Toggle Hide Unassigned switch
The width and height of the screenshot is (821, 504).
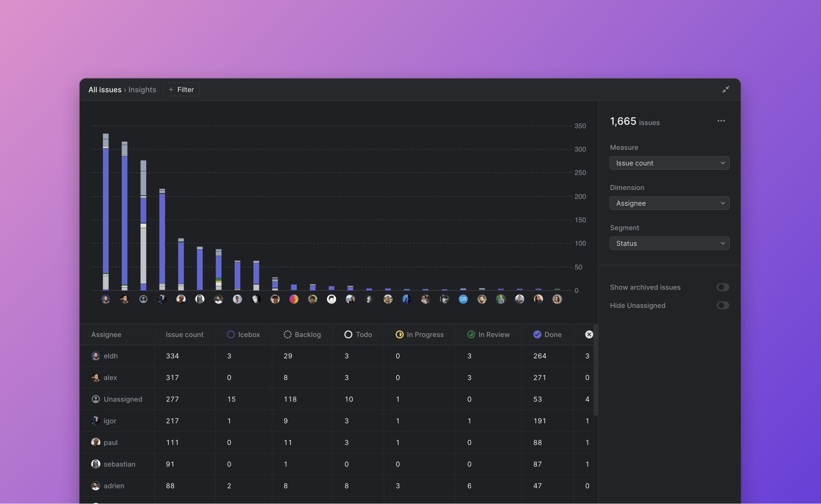click(723, 305)
